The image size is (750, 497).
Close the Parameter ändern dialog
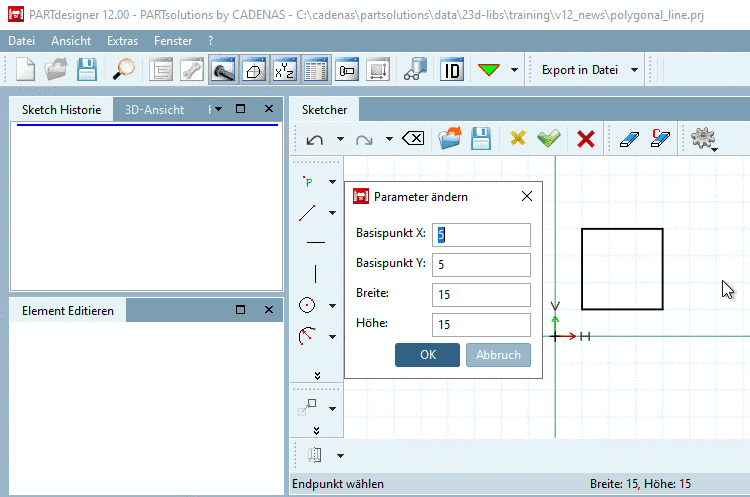527,196
